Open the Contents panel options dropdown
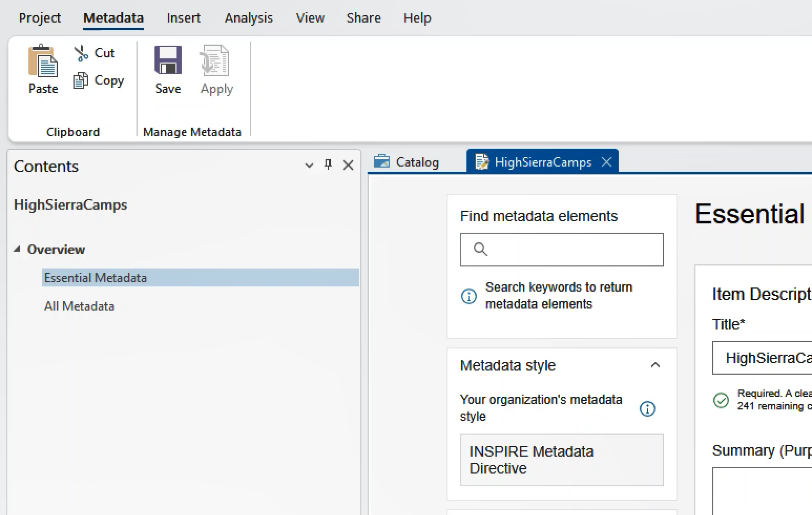812x515 pixels. pos(308,166)
